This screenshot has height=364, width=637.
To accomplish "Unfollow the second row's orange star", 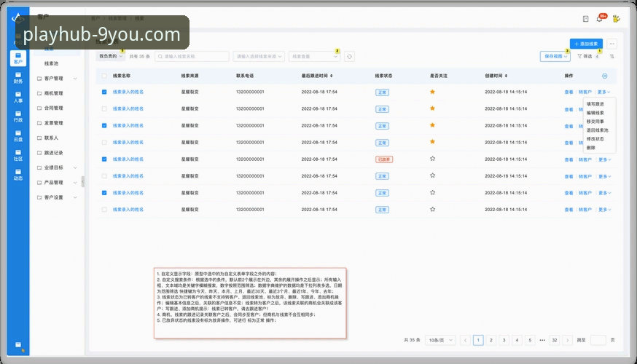I will 432,108.
